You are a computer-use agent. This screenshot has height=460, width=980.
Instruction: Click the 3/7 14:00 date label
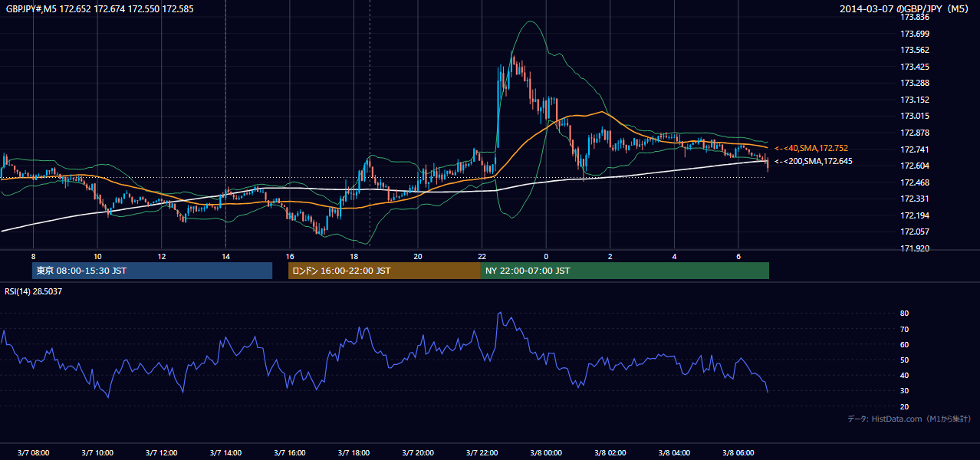(x=225, y=453)
